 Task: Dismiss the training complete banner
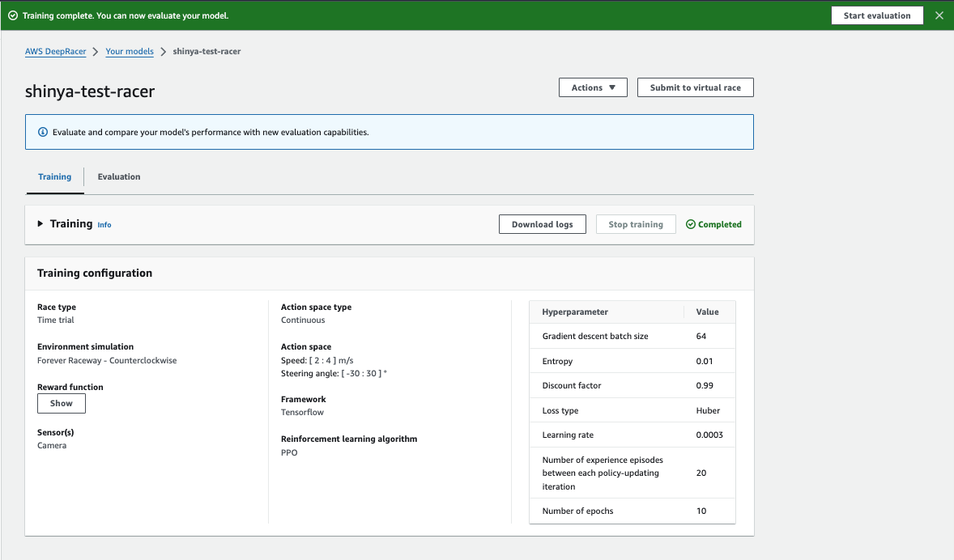939,16
